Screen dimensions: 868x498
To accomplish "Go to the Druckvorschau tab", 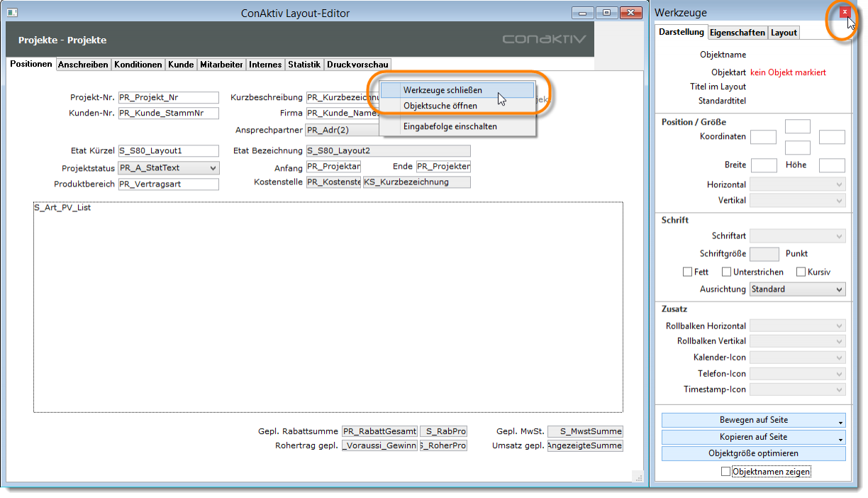I will tap(357, 65).
